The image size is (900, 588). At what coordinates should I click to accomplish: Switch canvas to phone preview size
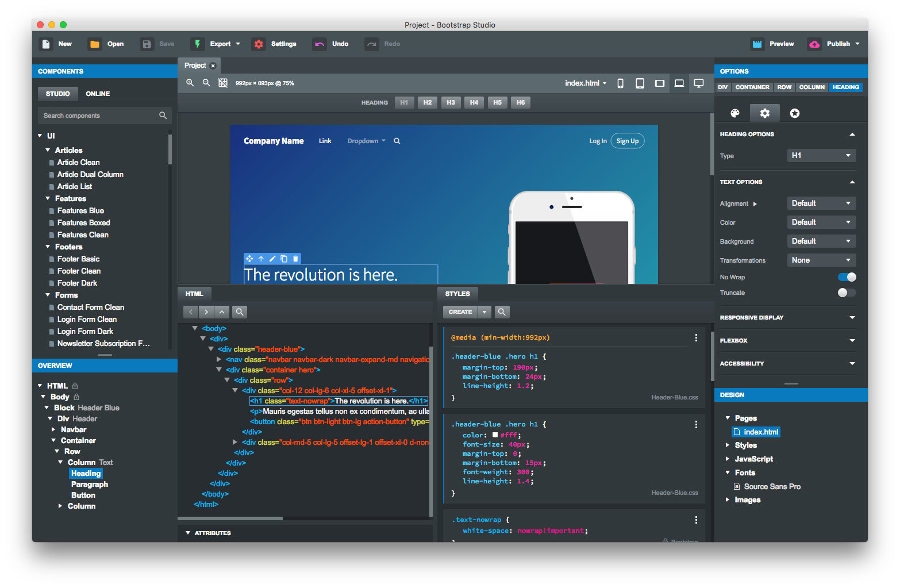click(620, 83)
